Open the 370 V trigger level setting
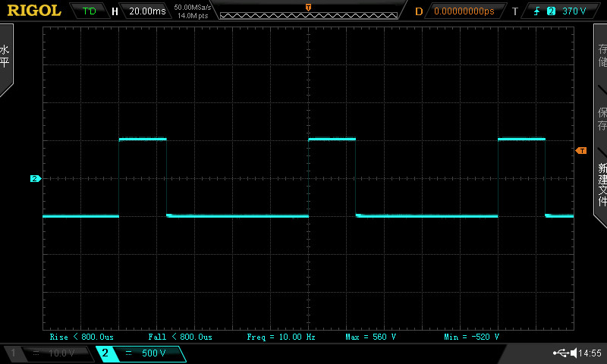The height and width of the screenshot is (364, 607). click(x=574, y=11)
